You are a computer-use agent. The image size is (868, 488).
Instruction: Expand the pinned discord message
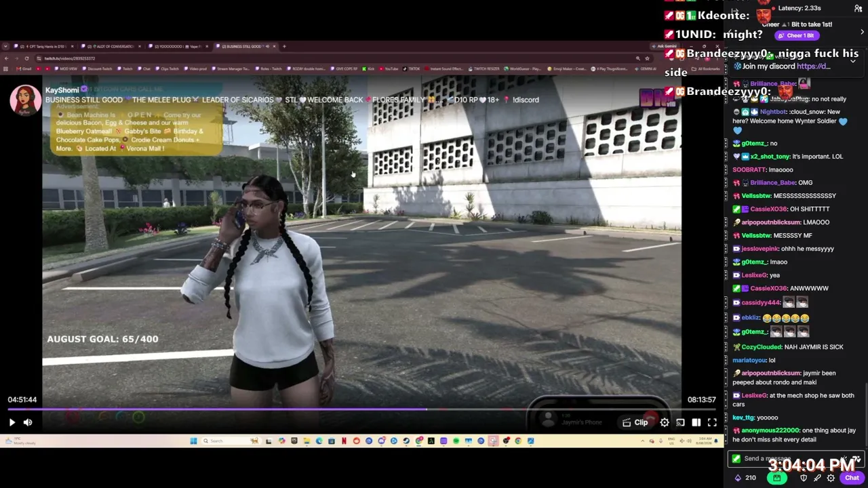853,61
